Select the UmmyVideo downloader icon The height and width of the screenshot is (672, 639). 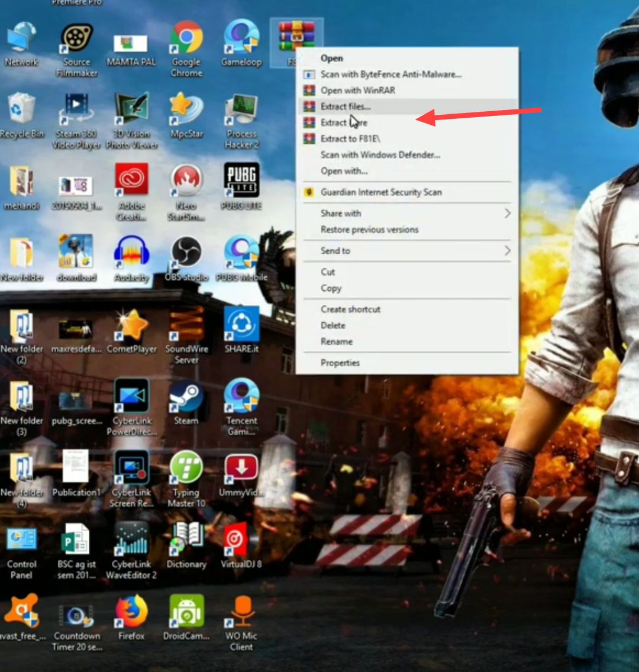[242, 476]
